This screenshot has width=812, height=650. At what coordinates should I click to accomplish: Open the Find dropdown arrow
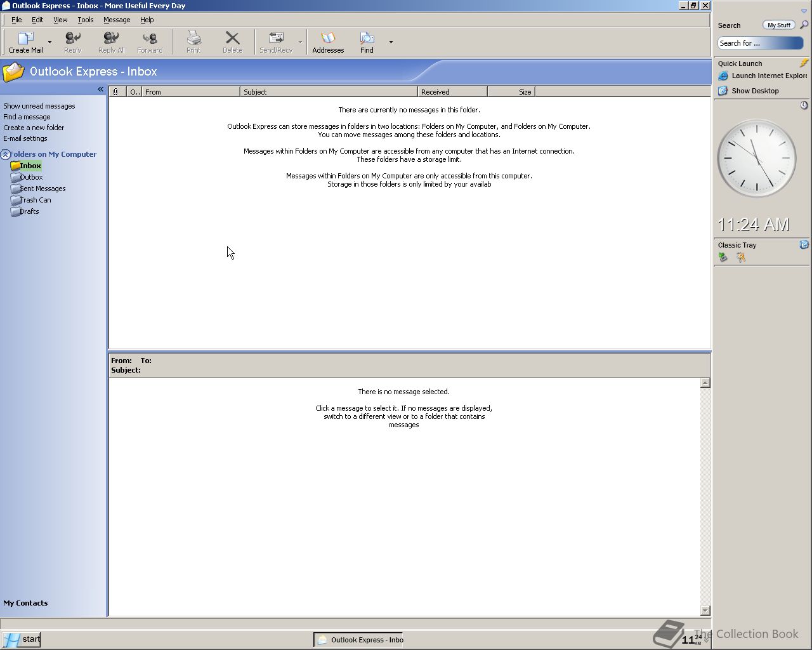[x=391, y=43]
